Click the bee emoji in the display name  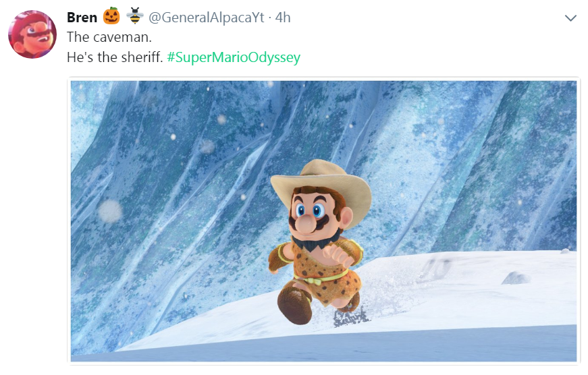pyautogui.click(x=134, y=16)
